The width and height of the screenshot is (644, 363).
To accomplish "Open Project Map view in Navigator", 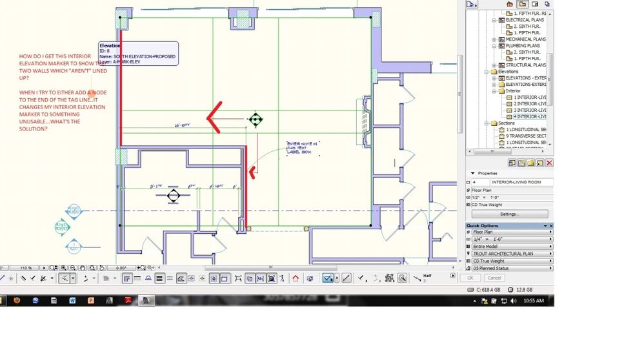I will pyautogui.click(x=510, y=4).
